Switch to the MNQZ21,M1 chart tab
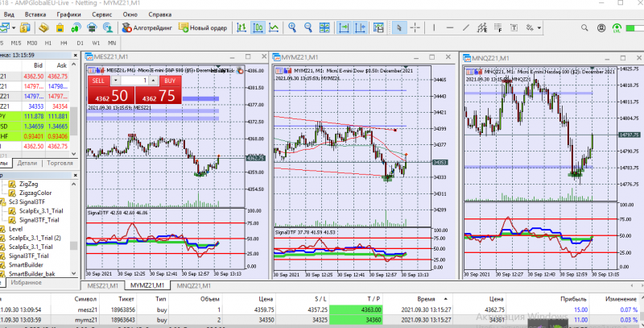The image size is (644, 328). coord(192,285)
